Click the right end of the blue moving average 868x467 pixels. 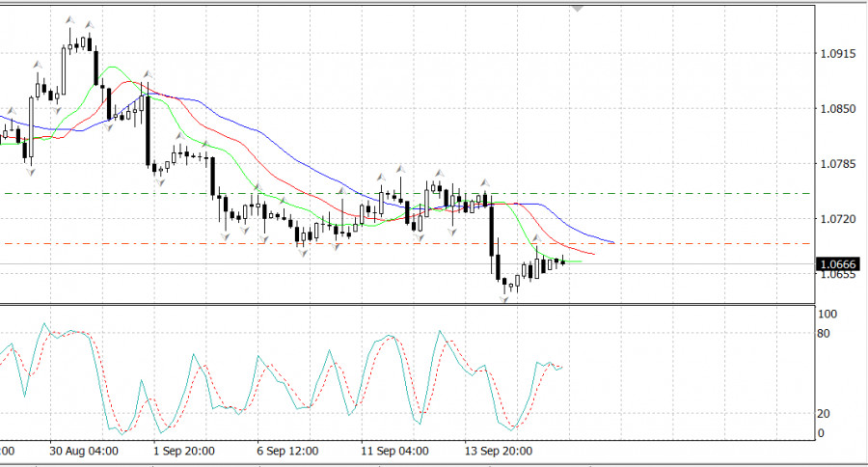coord(612,242)
